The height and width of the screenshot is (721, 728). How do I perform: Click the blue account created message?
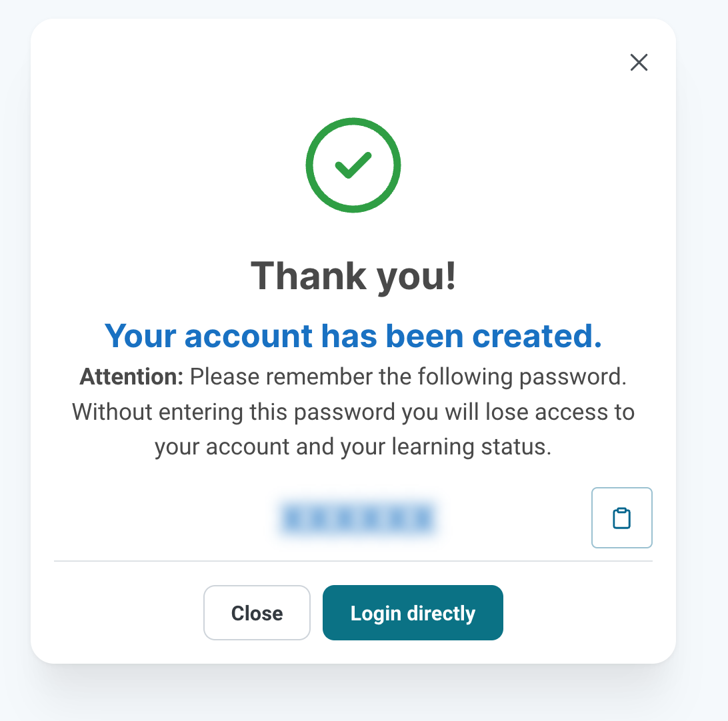(x=353, y=335)
